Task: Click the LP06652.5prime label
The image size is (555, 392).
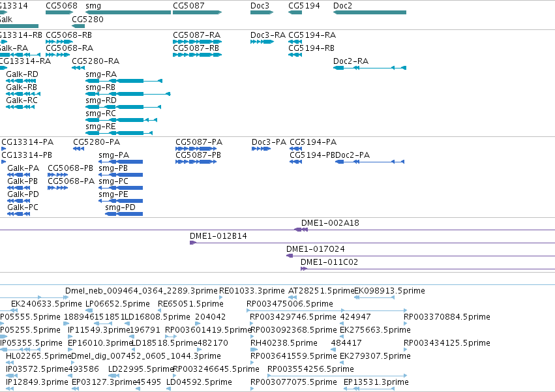Action: tap(117, 304)
